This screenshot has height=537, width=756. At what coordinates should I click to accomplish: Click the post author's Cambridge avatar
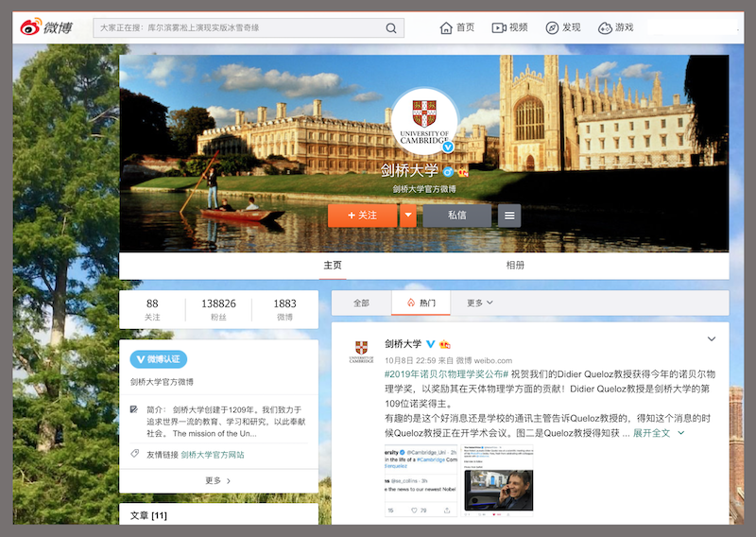[x=360, y=350]
